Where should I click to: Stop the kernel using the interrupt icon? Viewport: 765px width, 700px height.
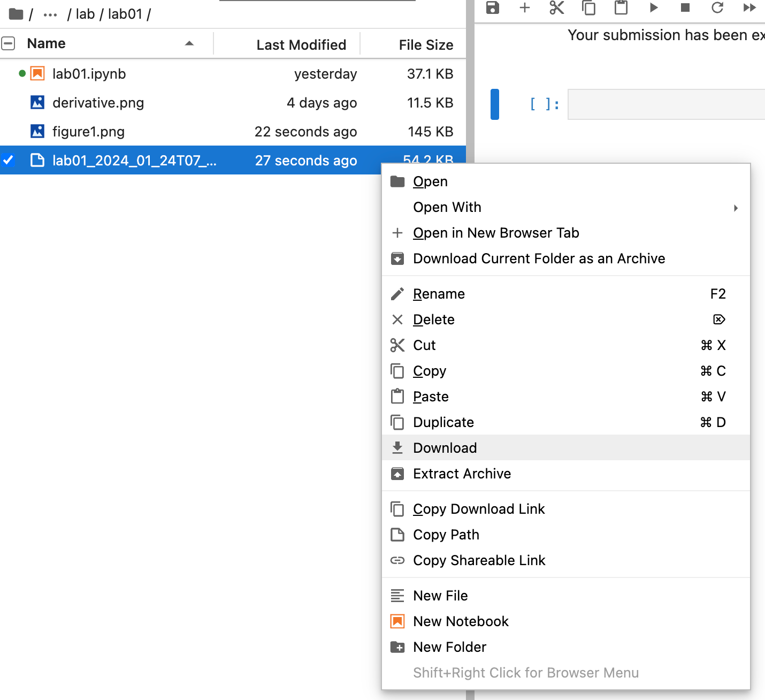[685, 8]
